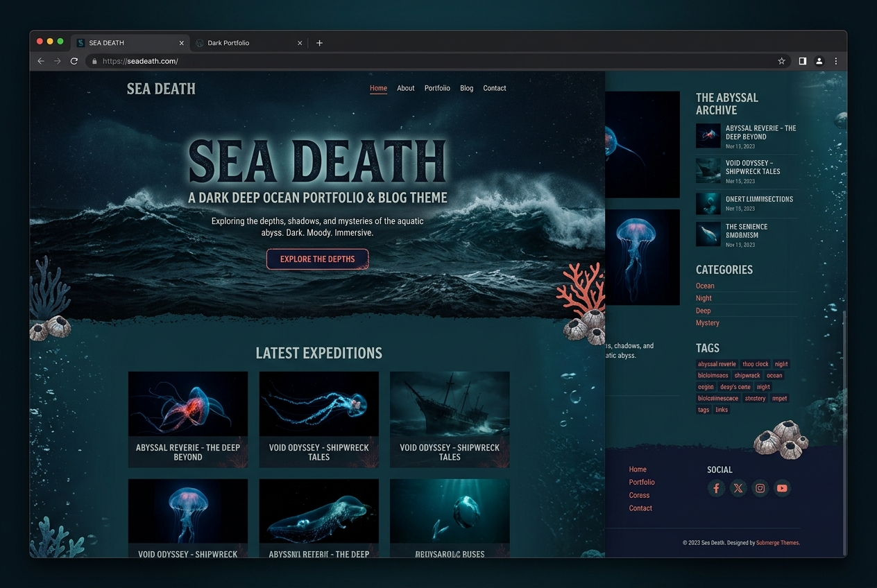Open the browser profile avatar icon
Viewport: 877px width, 588px height.
tap(819, 61)
